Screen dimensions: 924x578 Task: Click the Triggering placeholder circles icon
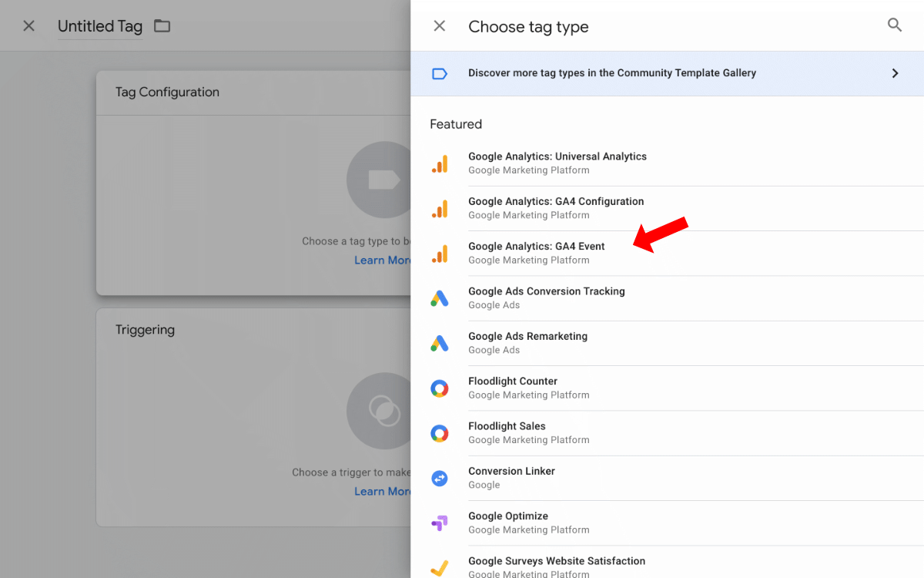point(379,411)
